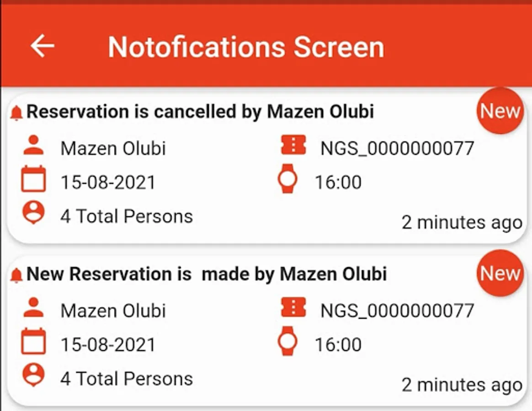Tap watch icon in cancelled reservation card

[x=287, y=179]
